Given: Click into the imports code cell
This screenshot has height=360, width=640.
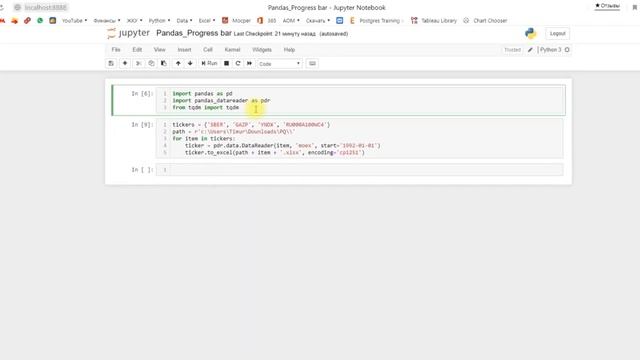Looking at the screenshot, I should [360, 100].
